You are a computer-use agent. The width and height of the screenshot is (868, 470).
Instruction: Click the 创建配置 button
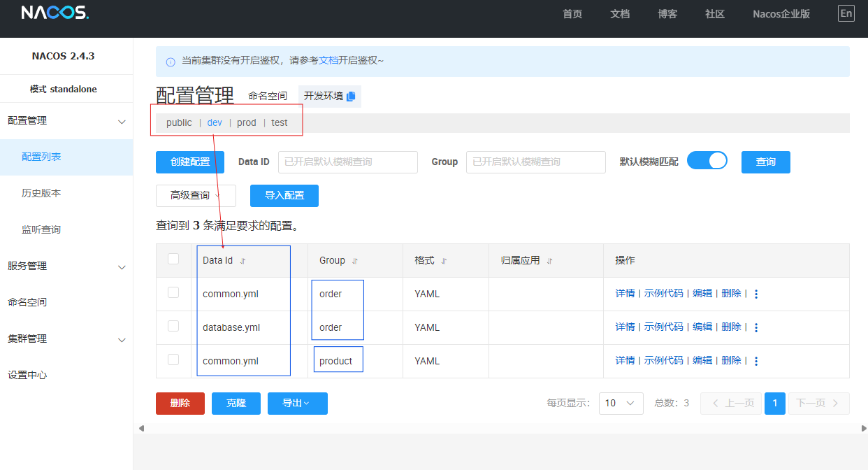point(190,162)
